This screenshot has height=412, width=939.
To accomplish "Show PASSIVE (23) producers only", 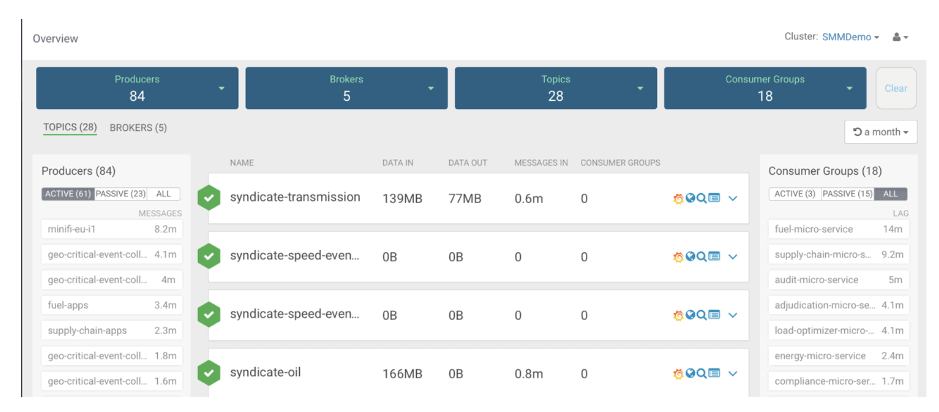I will point(124,194).
